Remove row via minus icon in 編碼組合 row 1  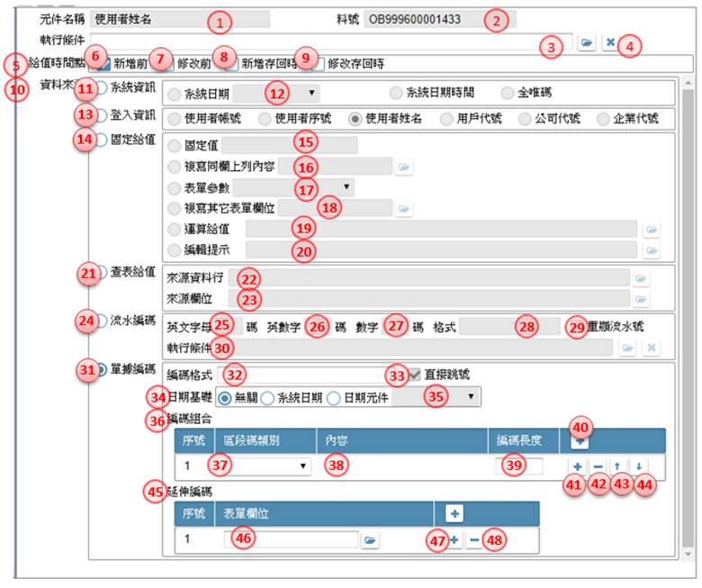pyautogui.click(x=598, y=466)
